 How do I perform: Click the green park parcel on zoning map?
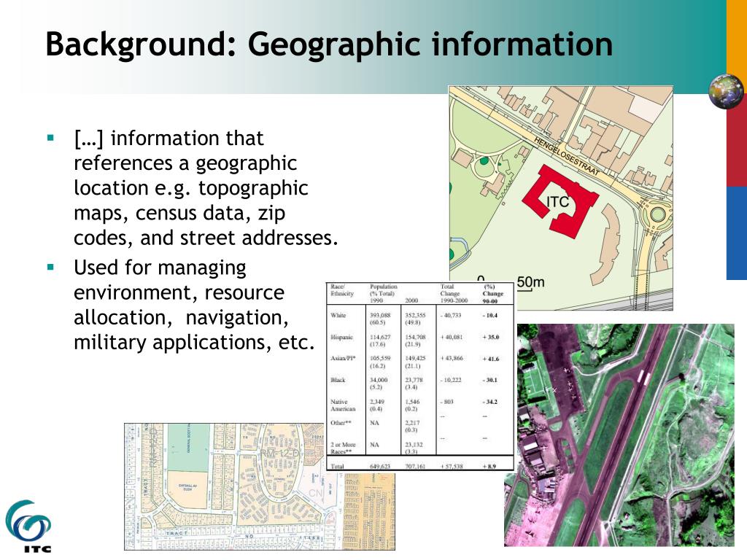tap(188, 447)
